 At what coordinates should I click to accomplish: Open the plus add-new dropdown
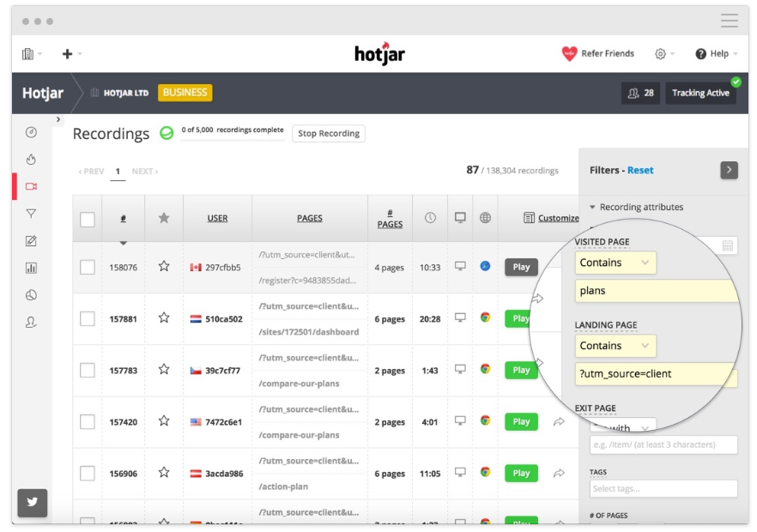pyautogui.click(x=72, y=53)
